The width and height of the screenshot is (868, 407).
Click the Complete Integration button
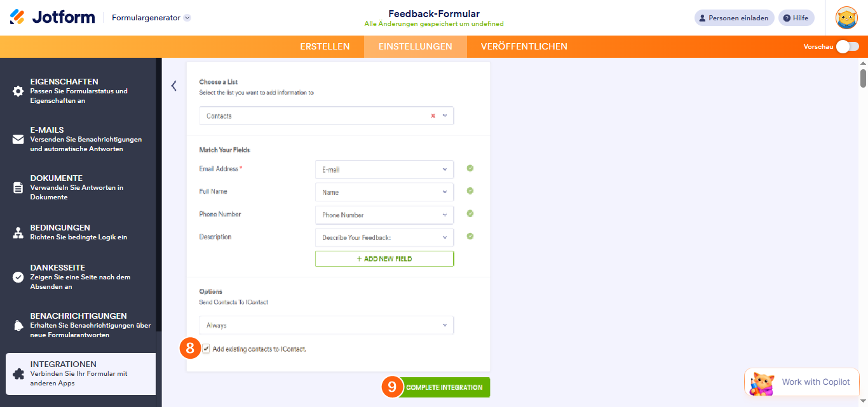[444, 387]
